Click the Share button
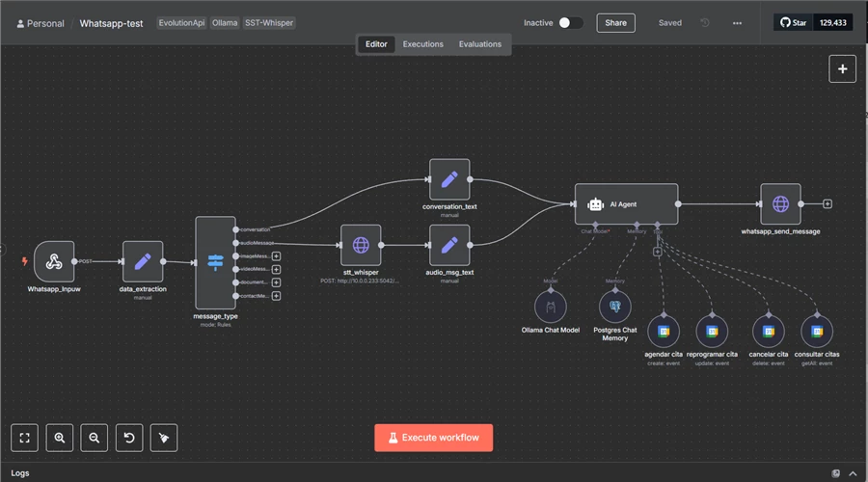 (x=615, y=22)
